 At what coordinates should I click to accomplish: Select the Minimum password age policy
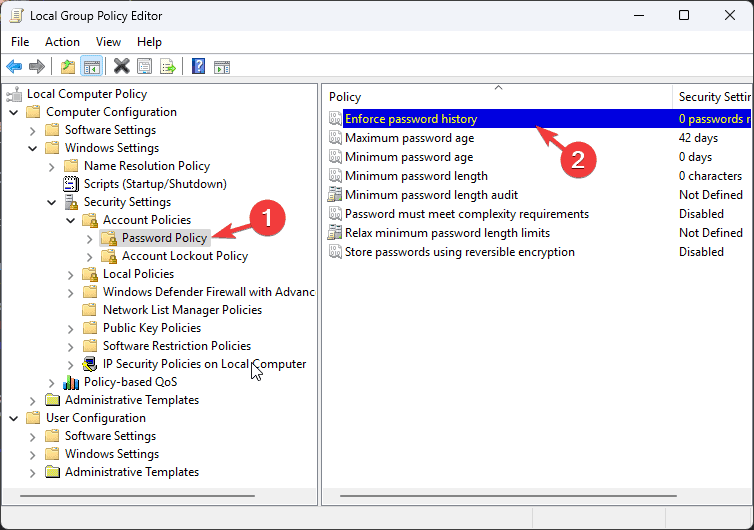pyautogui.click(x=409, y=157)
